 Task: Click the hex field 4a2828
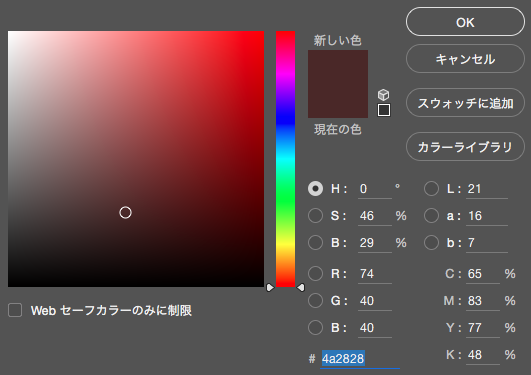[x=360, y=359]
